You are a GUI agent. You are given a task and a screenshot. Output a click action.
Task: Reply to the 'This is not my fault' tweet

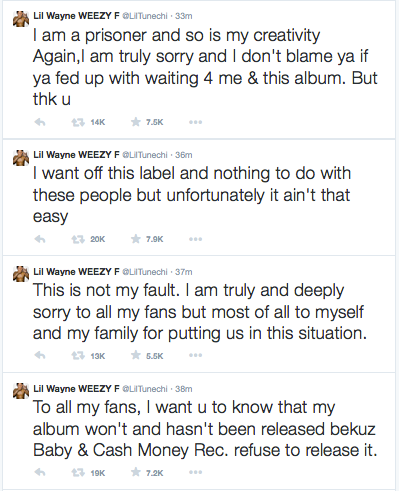click(x=40, y=356)
